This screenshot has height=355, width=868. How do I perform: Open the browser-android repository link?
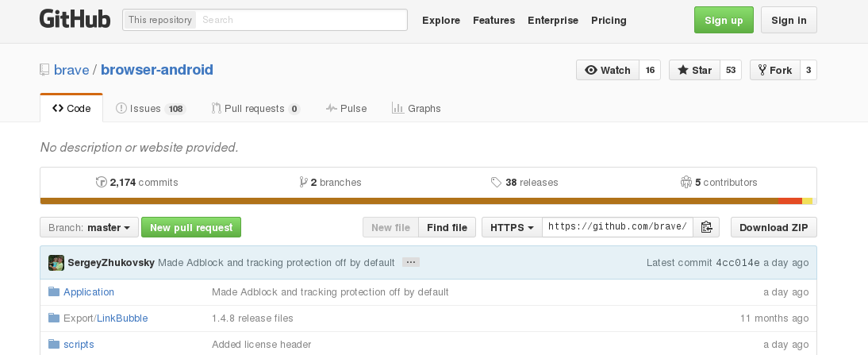(x=156, y=70)
